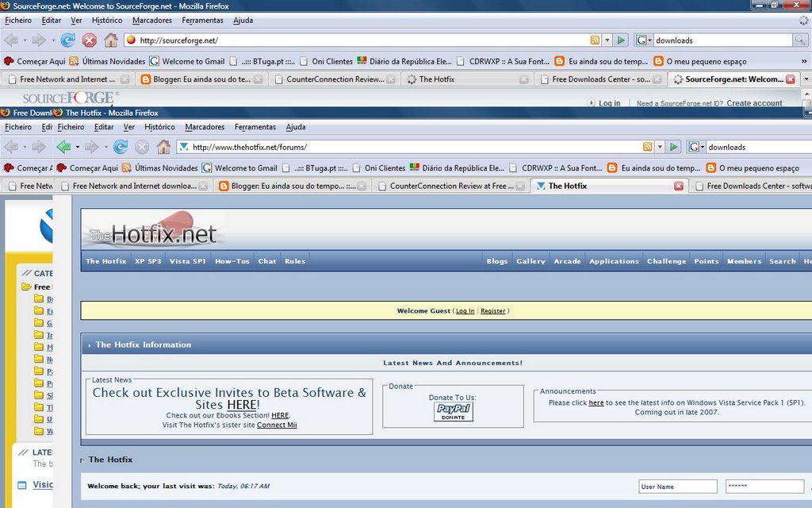
Task: Switch to Blogger tab in The Hotfix window
Action: point(293,186)
